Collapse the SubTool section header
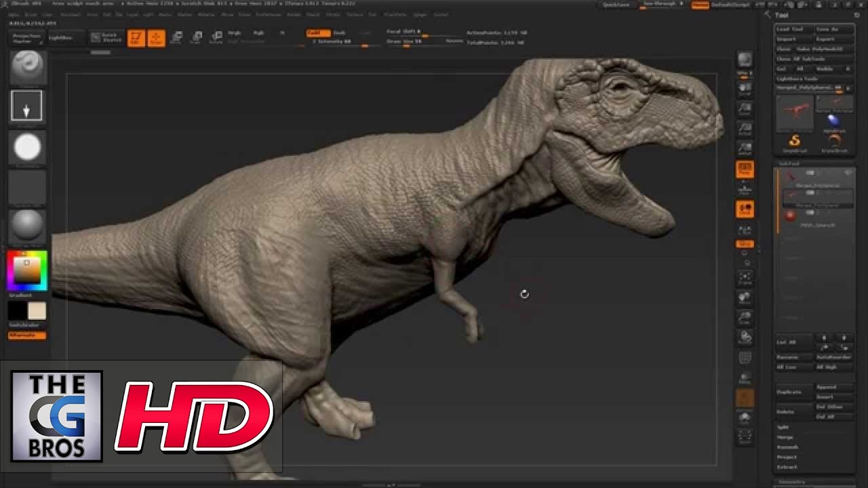Viewport: 868px width, 488px height. coord(789,163)
